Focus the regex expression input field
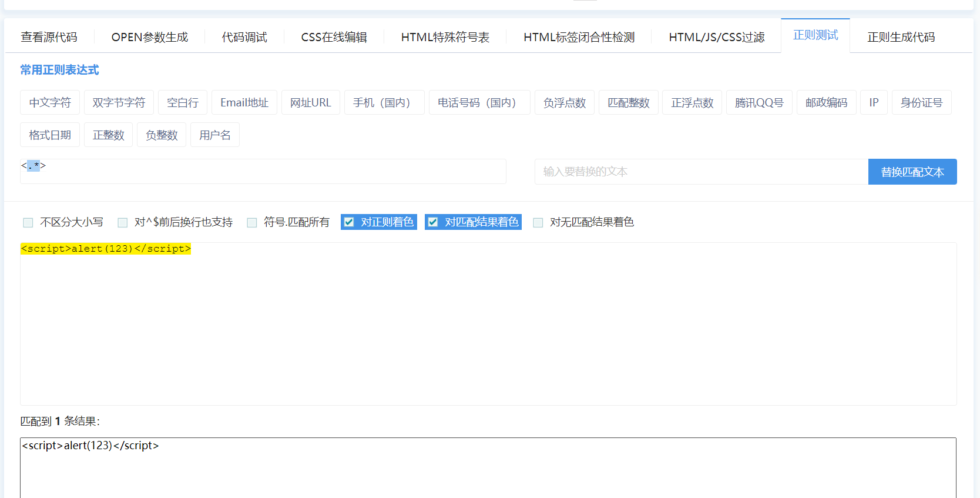The width and height of the screenshot is (980, 498). click(x=263, y=171)
